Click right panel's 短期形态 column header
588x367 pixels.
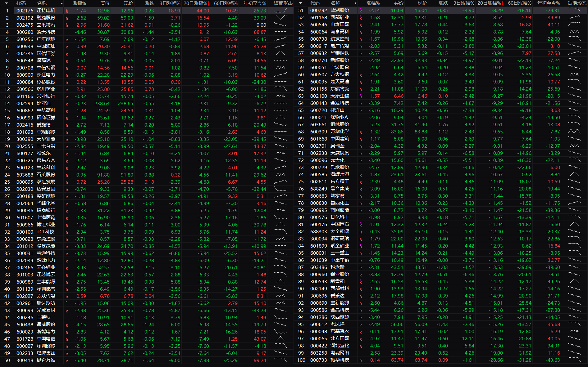click(577, 3)
